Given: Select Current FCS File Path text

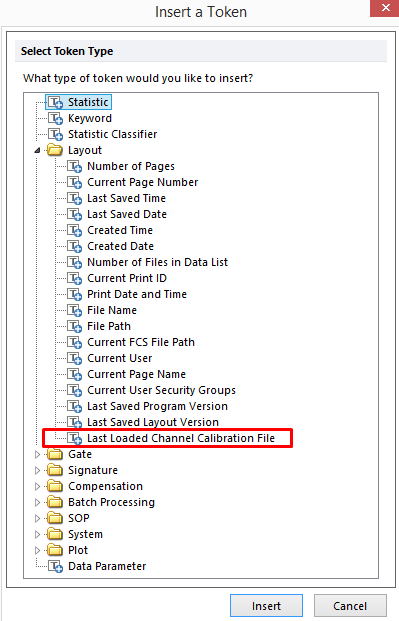Looking at the screenshot, I should pyautogui.click(x=141, y=342).
